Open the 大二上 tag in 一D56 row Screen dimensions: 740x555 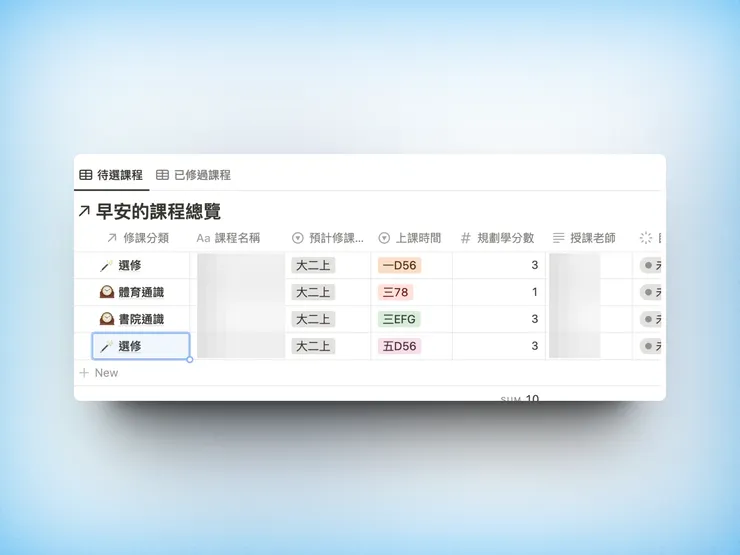point(313,265)
